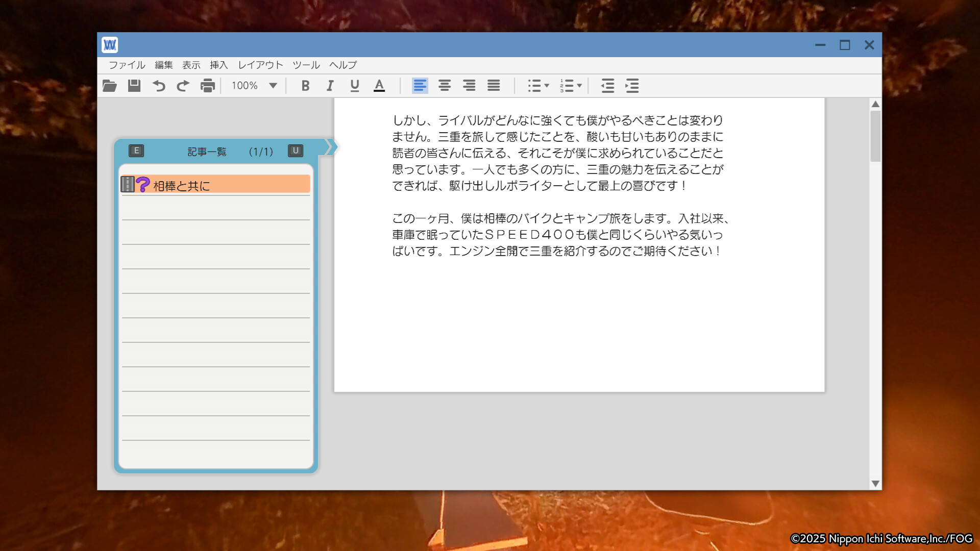Enable right alignment for the text

tap(469, 86)
